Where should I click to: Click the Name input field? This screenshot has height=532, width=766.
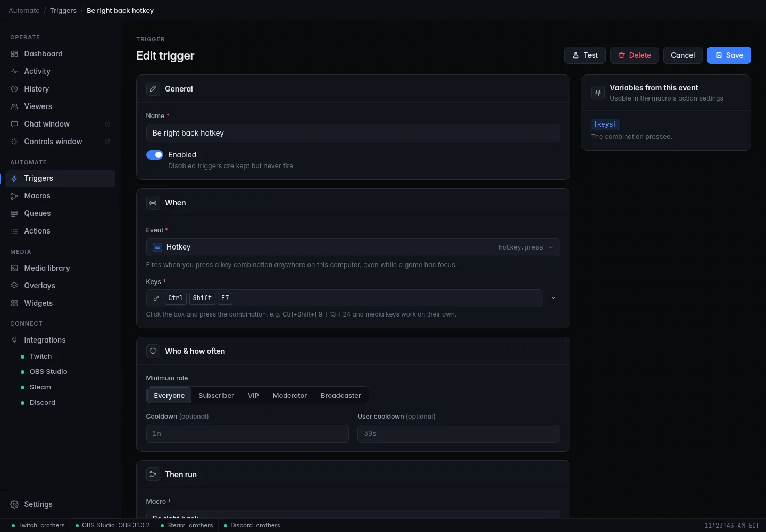point(353,133)
